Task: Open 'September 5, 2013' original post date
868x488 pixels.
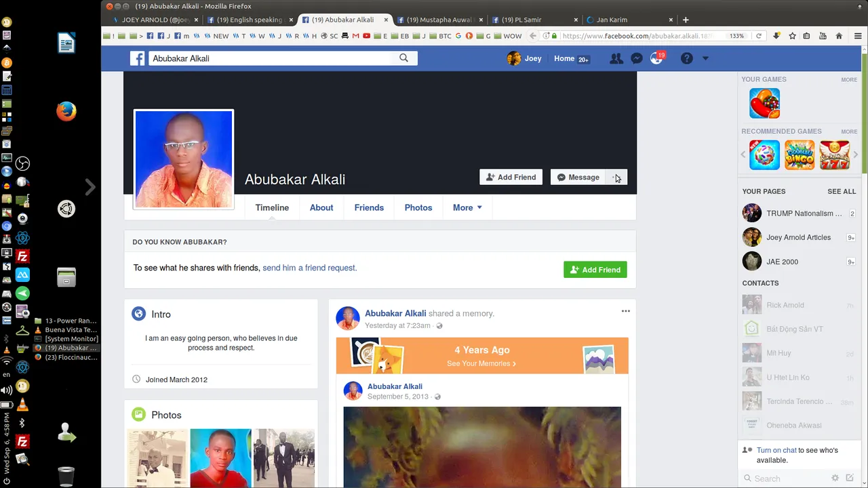Action: 398,396
